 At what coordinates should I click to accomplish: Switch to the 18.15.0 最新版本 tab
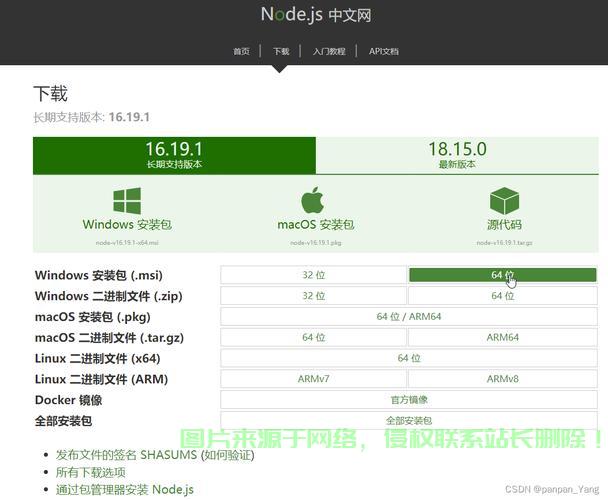pyautogui.click(x=457, y=155)
